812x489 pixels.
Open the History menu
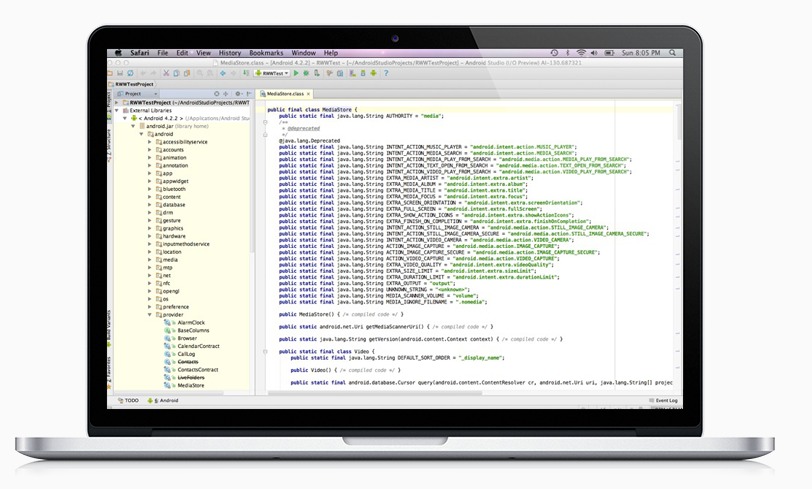(229, 53)
